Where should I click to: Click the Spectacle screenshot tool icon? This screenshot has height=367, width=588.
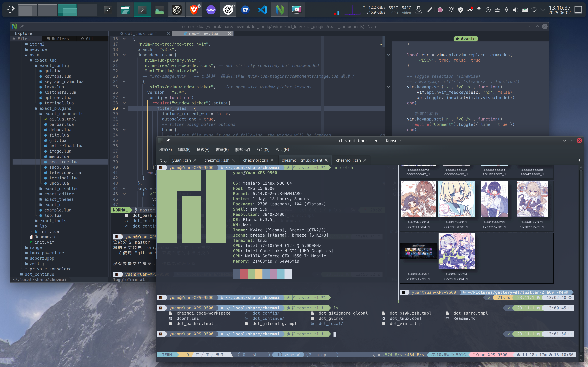point(297,10)
